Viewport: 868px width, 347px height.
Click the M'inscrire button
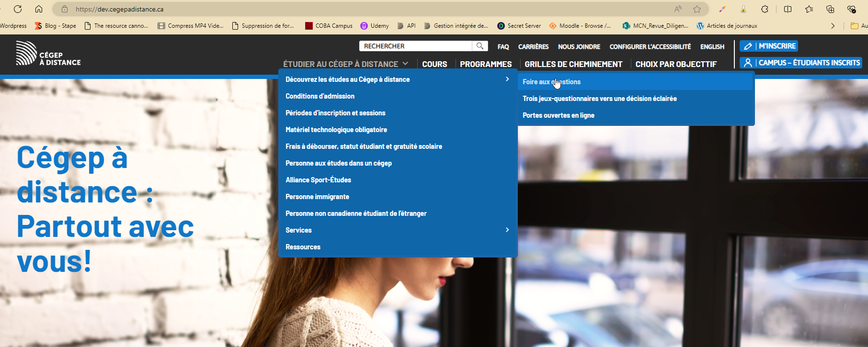(x=769, y=46)
